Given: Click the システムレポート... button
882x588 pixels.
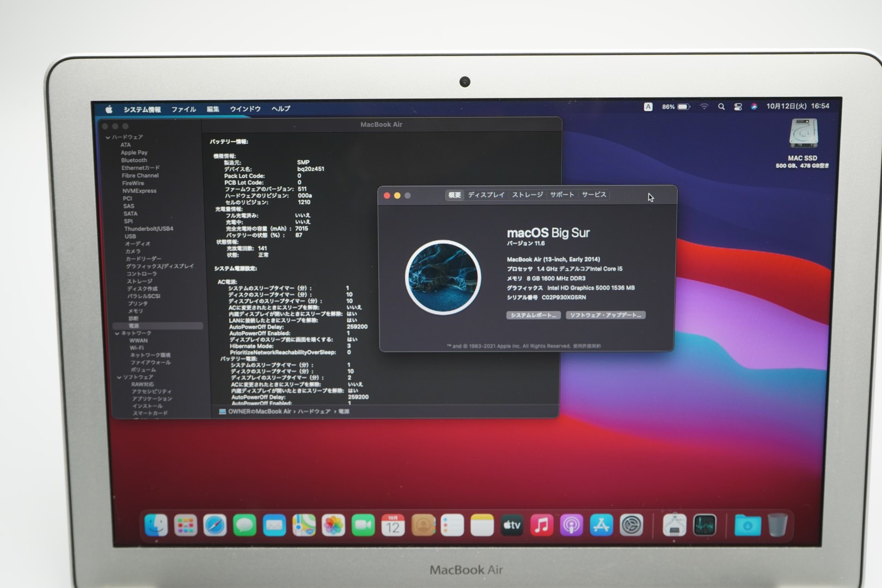Looking at the screenshot, I should coord(534,315).
